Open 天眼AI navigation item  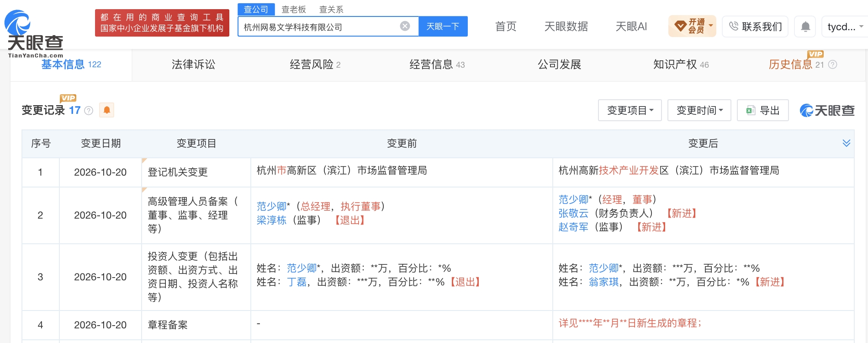tap(631, 27)
